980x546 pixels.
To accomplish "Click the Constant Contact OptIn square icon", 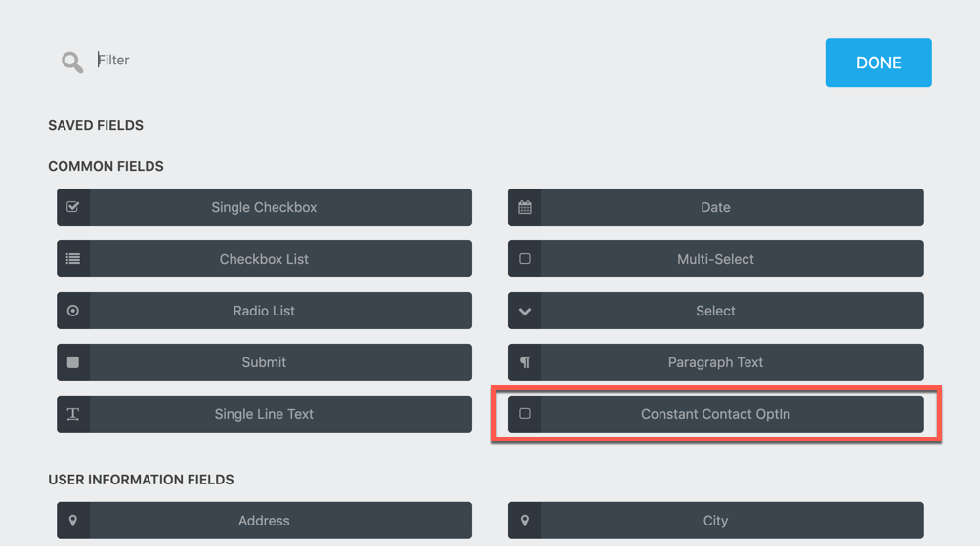I will (525, 414).
